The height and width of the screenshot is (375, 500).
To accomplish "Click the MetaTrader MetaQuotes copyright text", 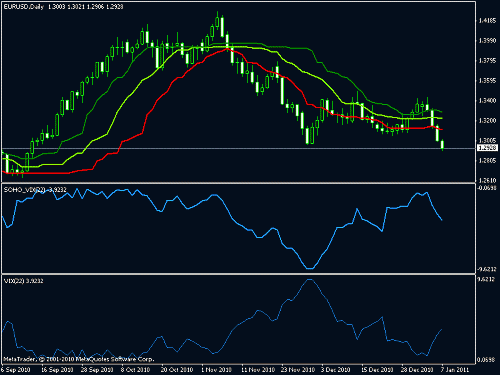I will [x=79, y=359].
